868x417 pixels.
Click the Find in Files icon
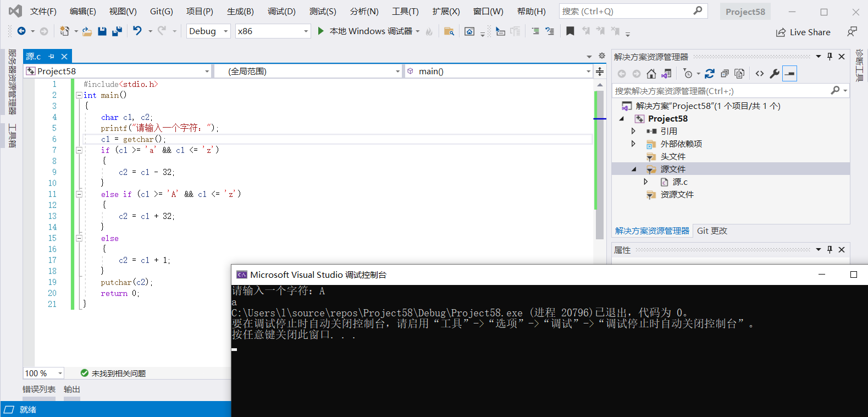(x=449, y=31)
